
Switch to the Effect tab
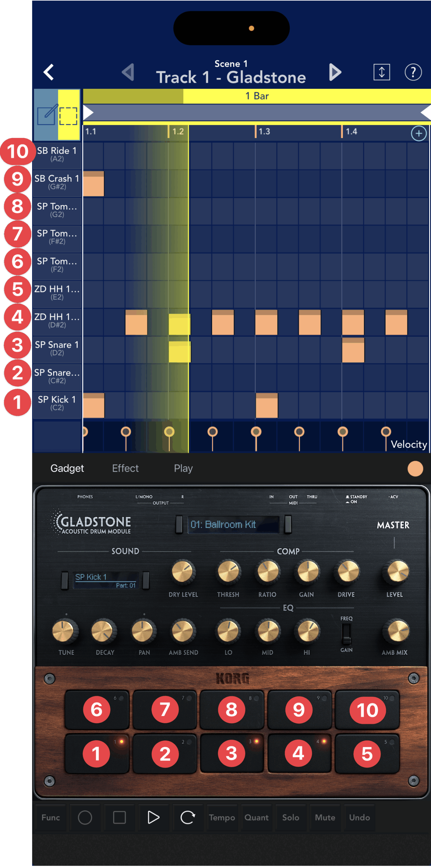125,468
